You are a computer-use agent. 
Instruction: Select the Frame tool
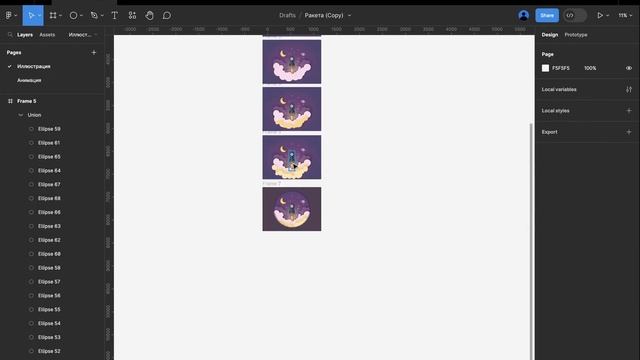[53, 16]
